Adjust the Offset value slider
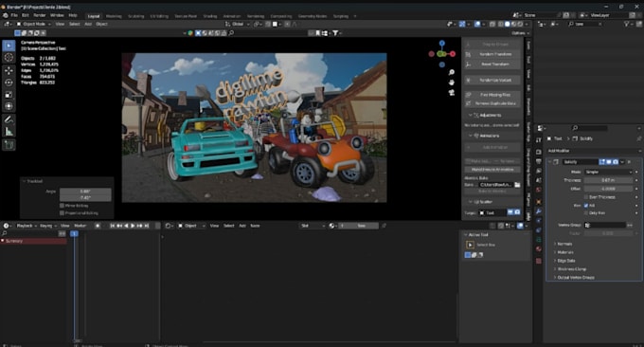644x347 pixels. (x=608, y=189)
